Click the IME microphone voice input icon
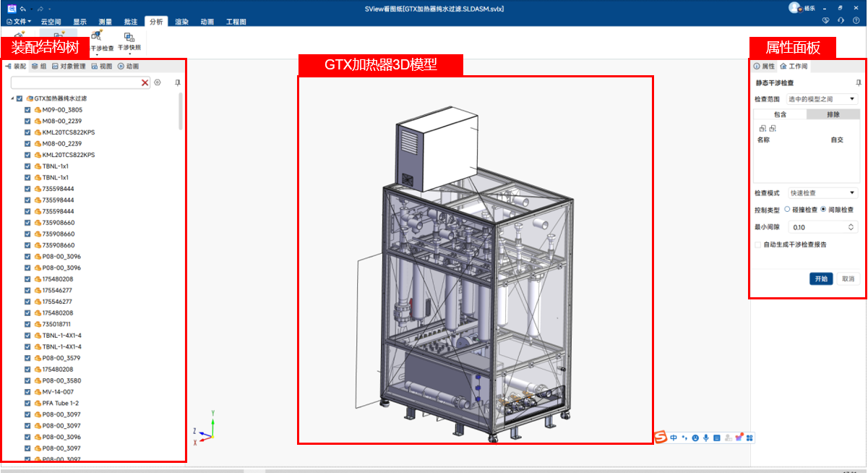This screenshot has height=473, width=868. tap(706, 438)
